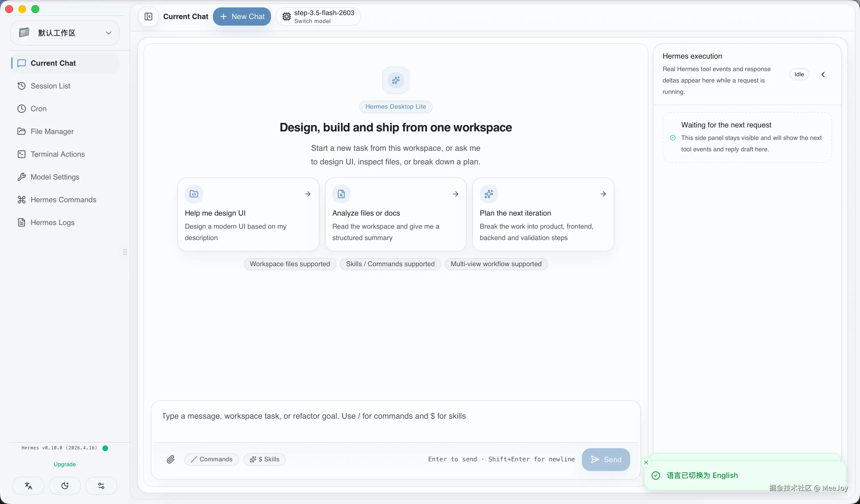Click the sparkle icon above Hermes Desktop Lite
The image size is (860, 504).
coord(396,80)
